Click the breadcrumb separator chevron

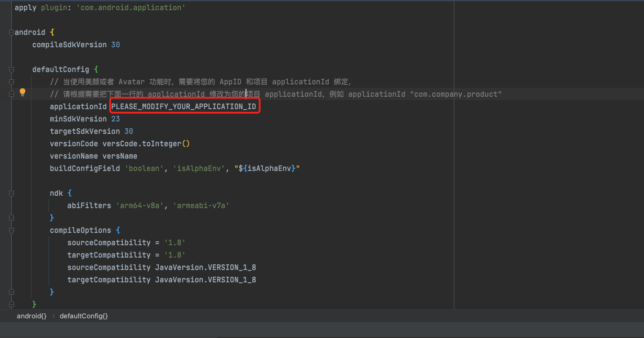[x=53, y=316]
